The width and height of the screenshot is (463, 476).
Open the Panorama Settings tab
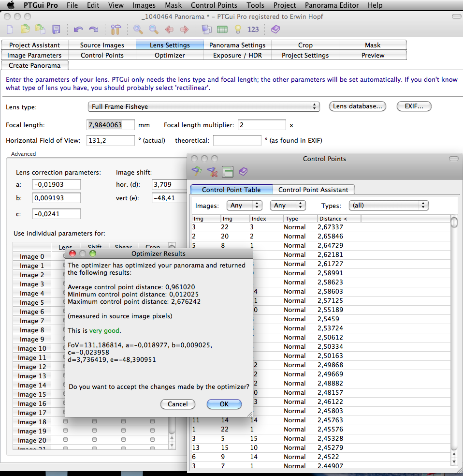click(x=237, y=45)
